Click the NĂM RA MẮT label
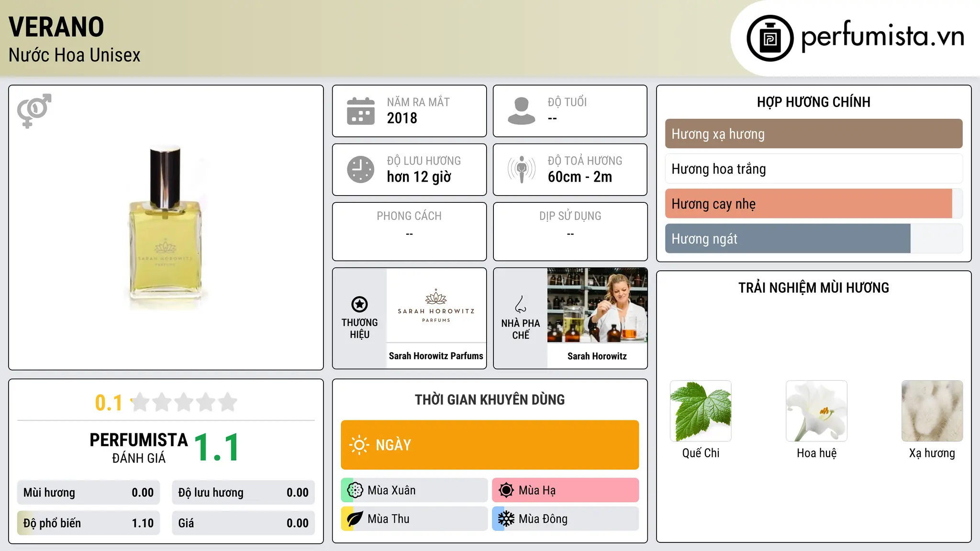The image size is (980, 551). pyautogui.click(x=418, y=102)
